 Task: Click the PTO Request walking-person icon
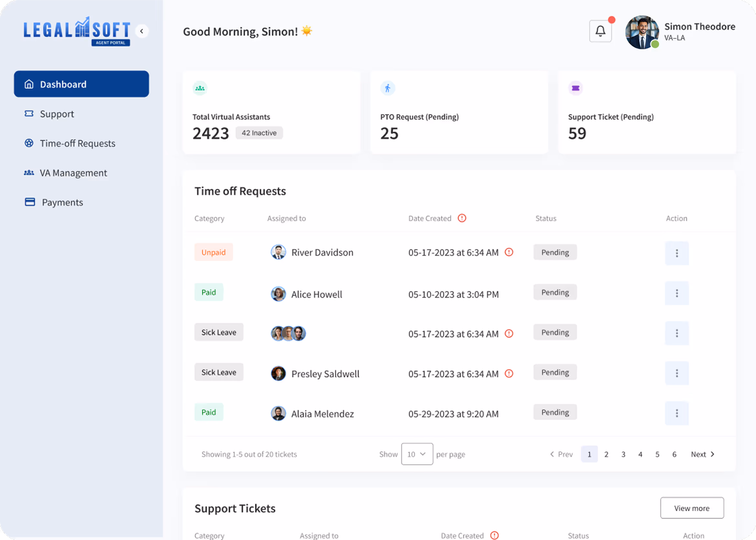(388, 88)
